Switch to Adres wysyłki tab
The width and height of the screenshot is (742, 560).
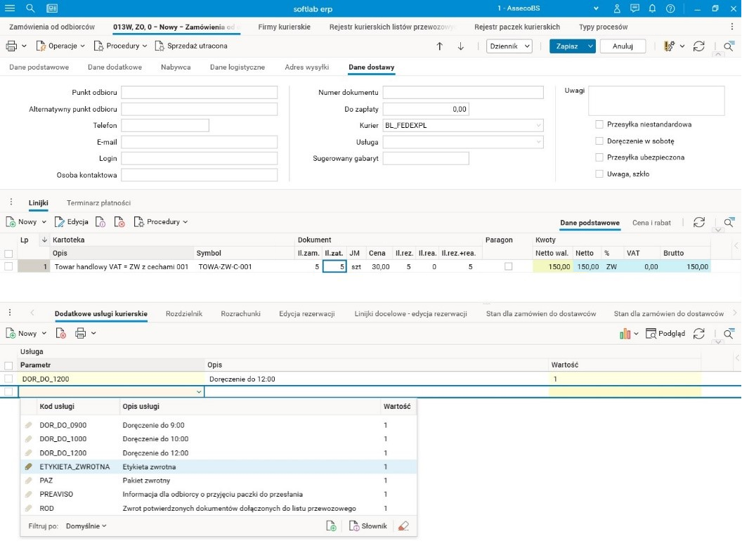[x=306, y=67]
